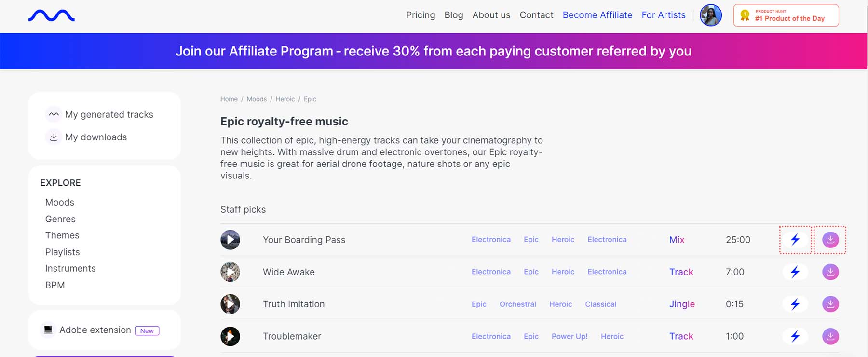Open the user profile avatar
This screenshot has width=868, height=357.
pyautogui.click(x=711, y=15)
